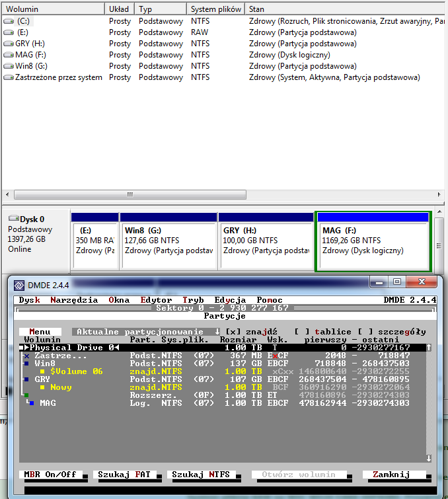448x499 pixels.
Task: Click 'Zdrowy (Dysk logiczny)' status in volume list
Action: click(x=289, y=55)
